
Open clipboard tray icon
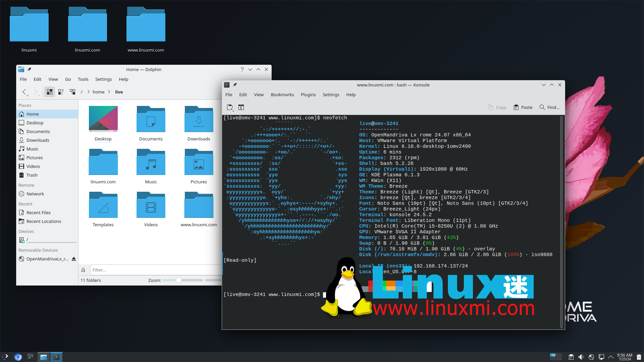pyautogui.click(x=571, y=357)
